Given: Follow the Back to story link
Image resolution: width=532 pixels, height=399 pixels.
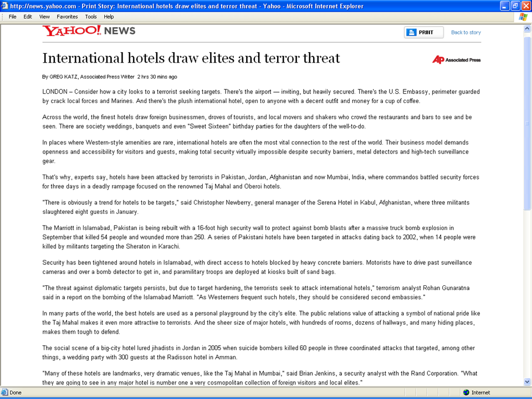Looking at the screenshot, I should click(x=465, y=33).
